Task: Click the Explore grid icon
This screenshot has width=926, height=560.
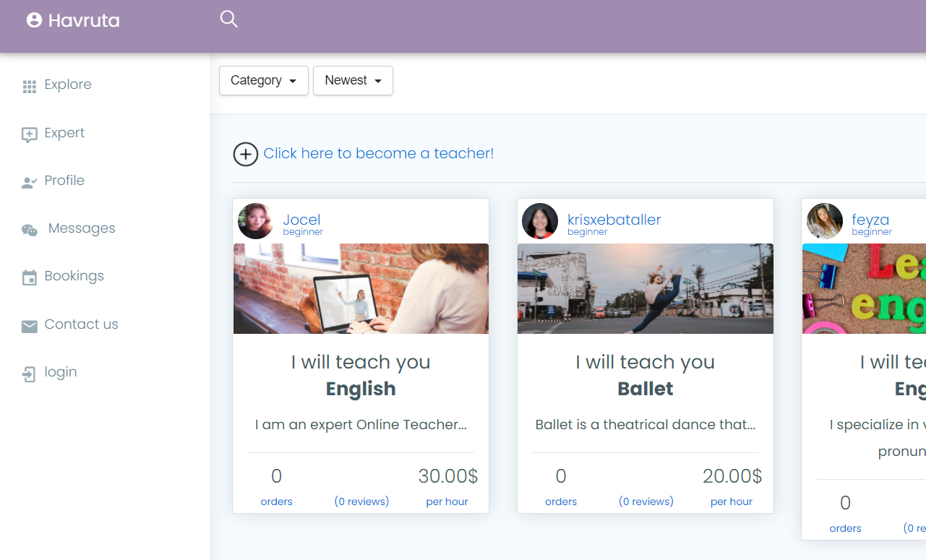Action: (x=29, y=87)
